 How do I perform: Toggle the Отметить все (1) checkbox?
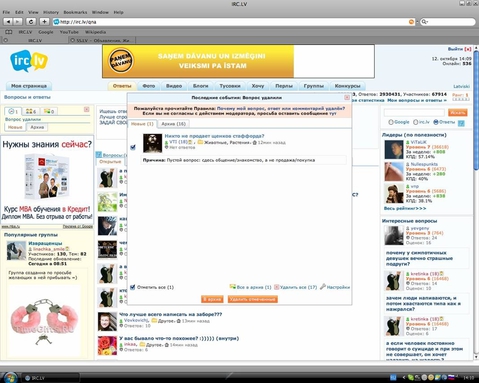coord(133,287)
